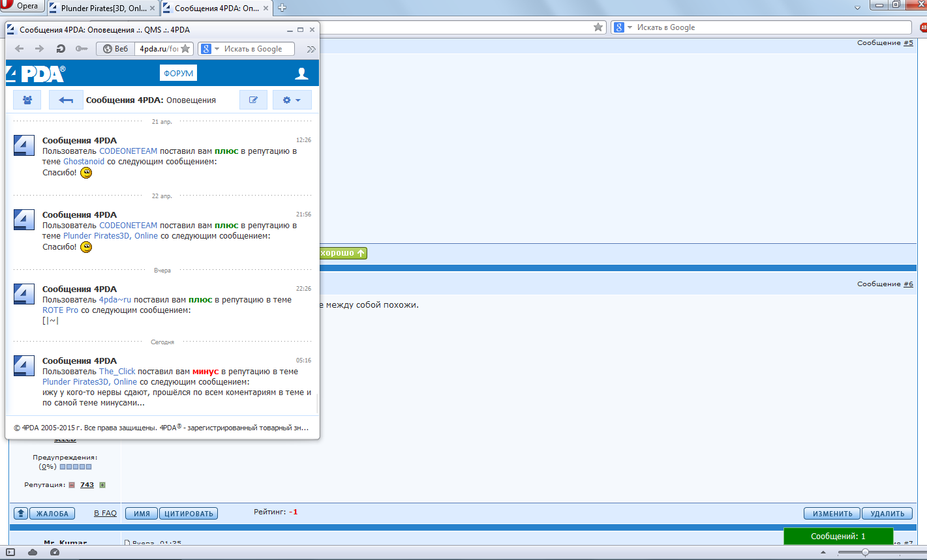Open the gear settings dropdown
The image size is (927, 560).
[x=292, y=100]
